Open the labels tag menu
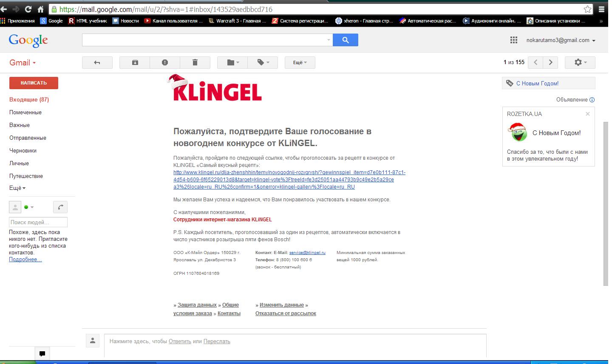This screenshot has height=364, width=612. point(263,62)
